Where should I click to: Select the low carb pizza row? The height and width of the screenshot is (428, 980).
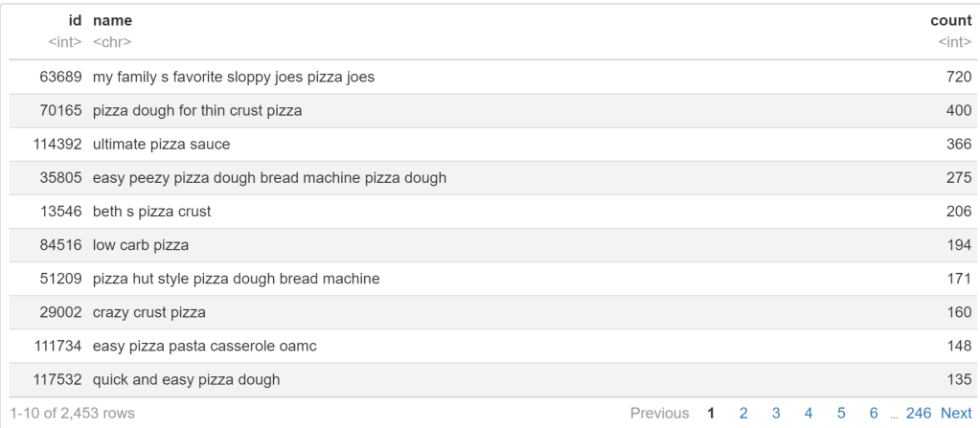coord(140,245)
